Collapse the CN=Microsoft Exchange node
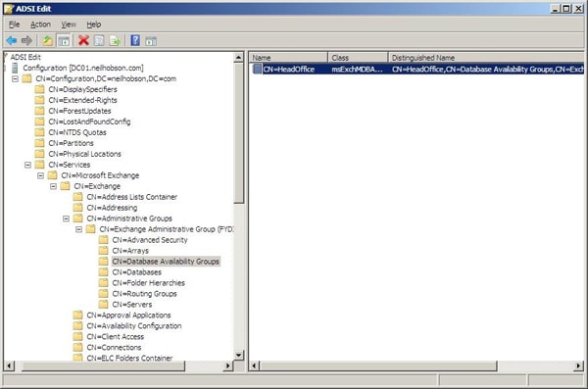This screenshot has height=389, width=588. 40,175
